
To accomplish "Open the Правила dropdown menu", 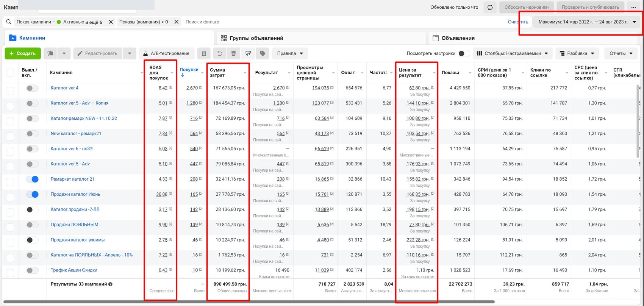I will [290, 53].
